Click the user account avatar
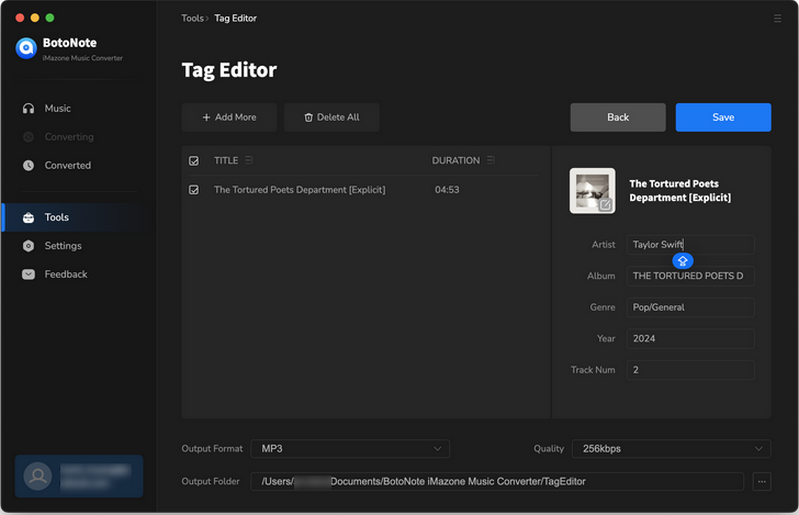The width and height of the screenshot is (799, 515). click(38, 476)
